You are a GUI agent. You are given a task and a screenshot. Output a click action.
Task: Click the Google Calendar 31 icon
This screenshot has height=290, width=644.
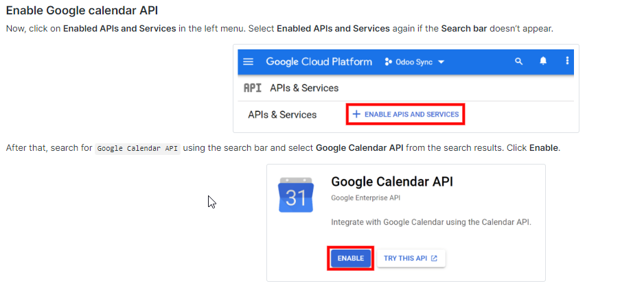296,195
